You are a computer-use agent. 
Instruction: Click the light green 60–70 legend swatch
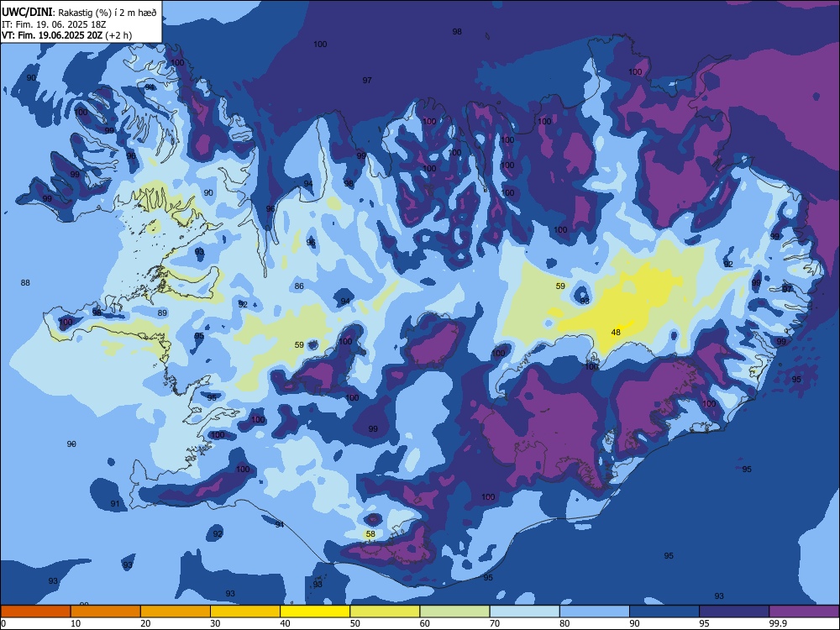454,612
